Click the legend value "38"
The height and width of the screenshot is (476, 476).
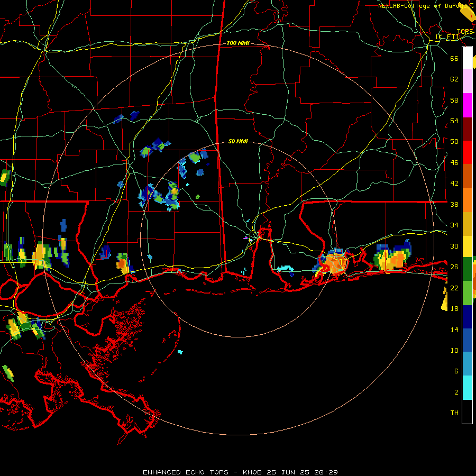454,204
